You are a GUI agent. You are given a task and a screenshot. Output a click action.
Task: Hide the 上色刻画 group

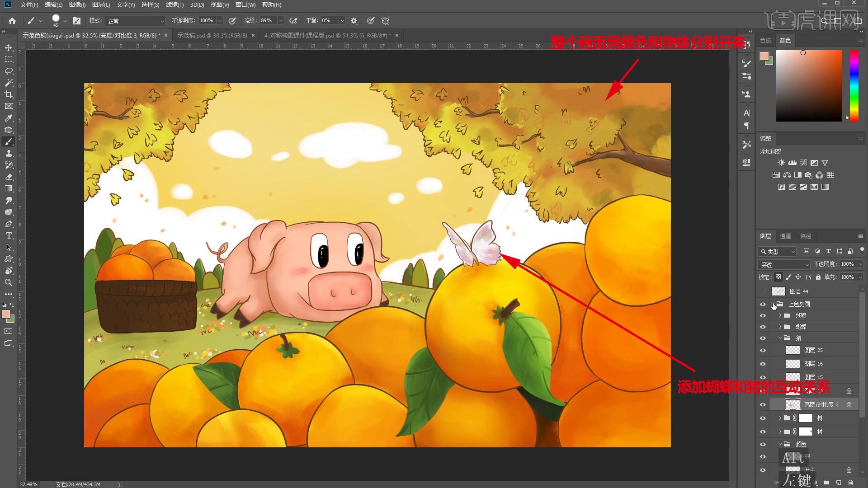(763, 304)
